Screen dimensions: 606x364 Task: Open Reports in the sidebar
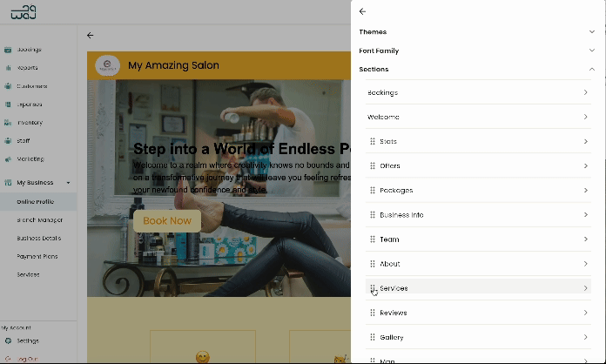click(28, 68)
